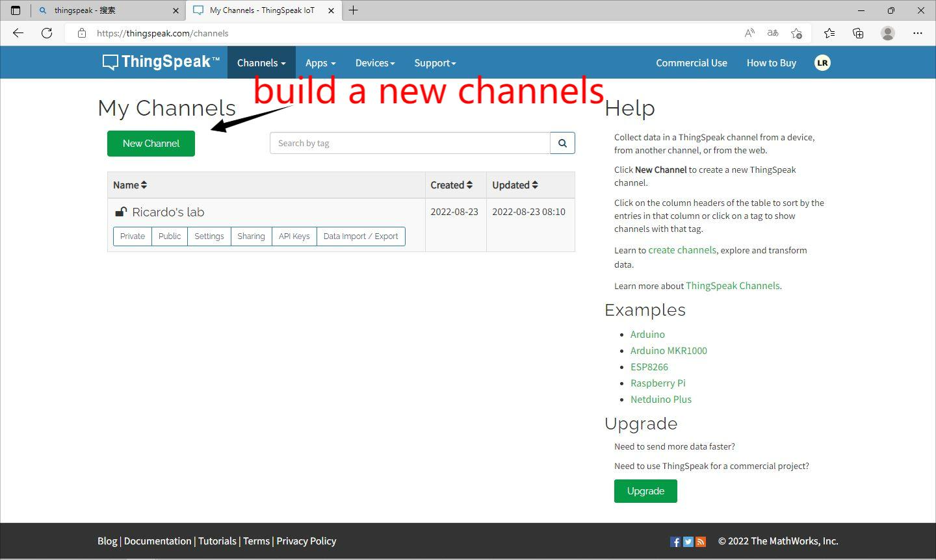Open Public view of Ricardo's lab
The height and width of the screenshot is (560, 936).
(170, 236)
